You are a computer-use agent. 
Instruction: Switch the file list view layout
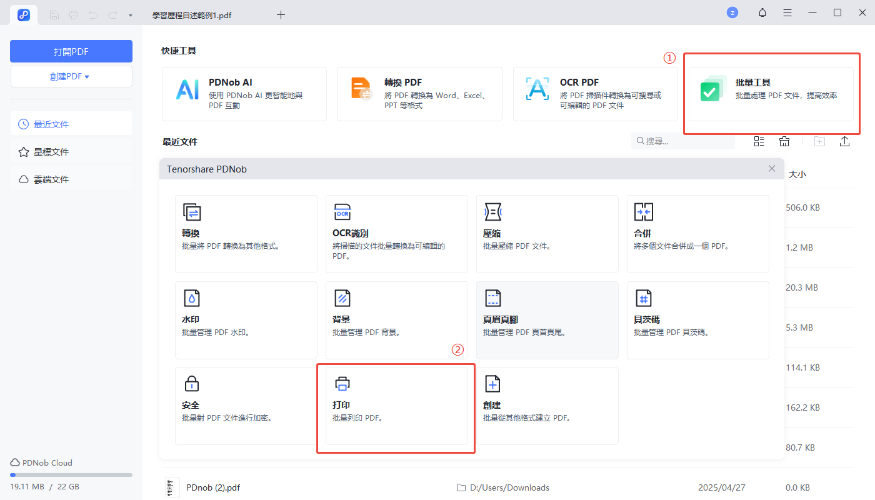click(x=759, y=142)
